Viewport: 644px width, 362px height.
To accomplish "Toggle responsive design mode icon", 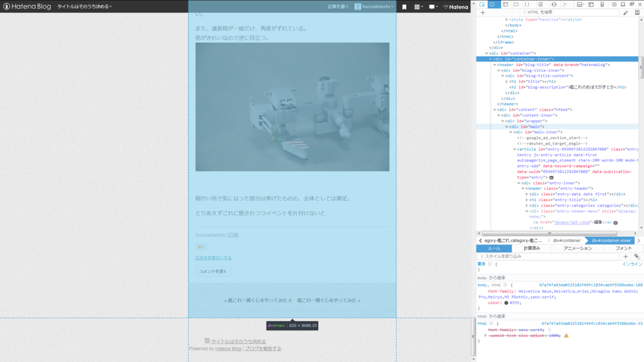I will 602,4.
